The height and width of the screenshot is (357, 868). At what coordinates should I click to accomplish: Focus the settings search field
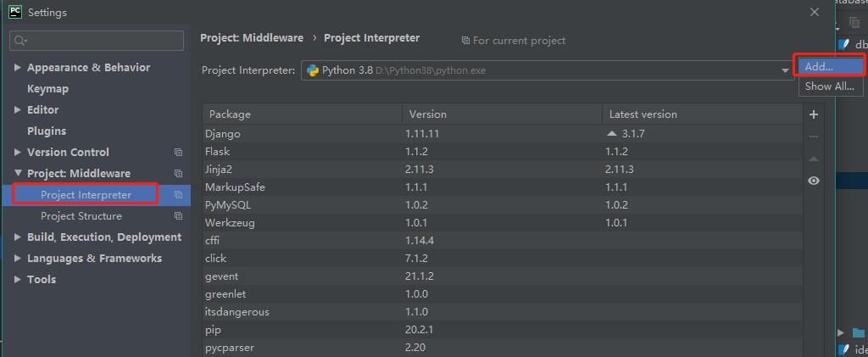click(x=103, y=41)
